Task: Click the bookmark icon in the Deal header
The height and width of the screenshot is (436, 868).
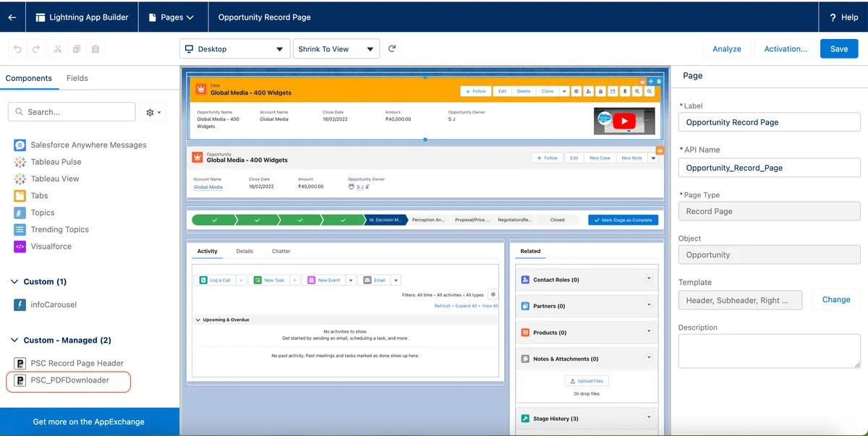Action: click(x=625, y=91)
